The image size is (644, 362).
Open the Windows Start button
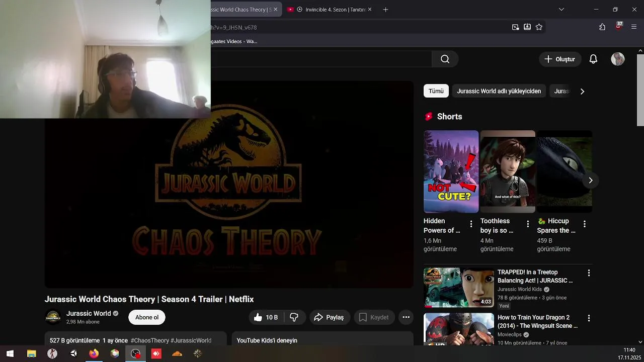point(10,354)
